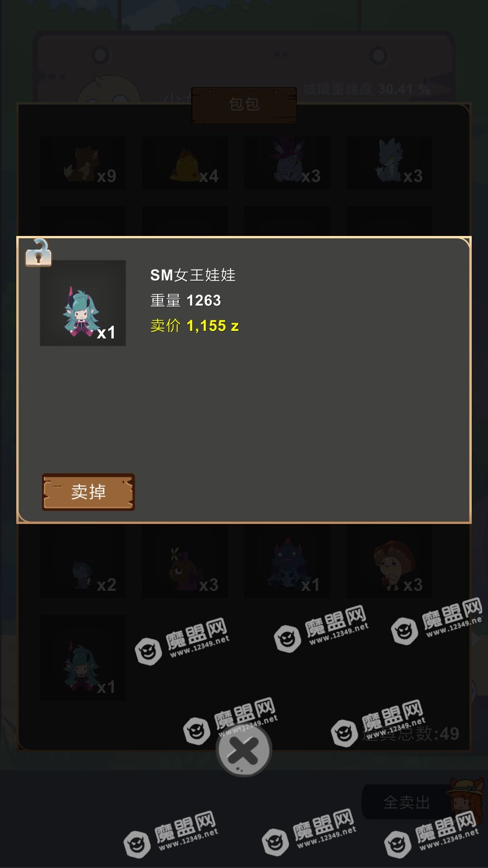Select the blue spiky beast x1 slot
488x868 pixels.
pyautogui.click(x=287, y=561)
